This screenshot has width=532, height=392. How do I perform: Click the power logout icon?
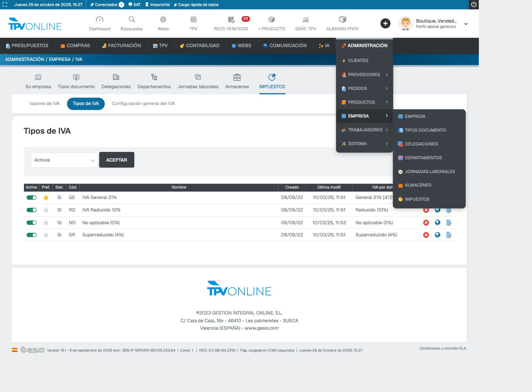click(x=474, y=4)
